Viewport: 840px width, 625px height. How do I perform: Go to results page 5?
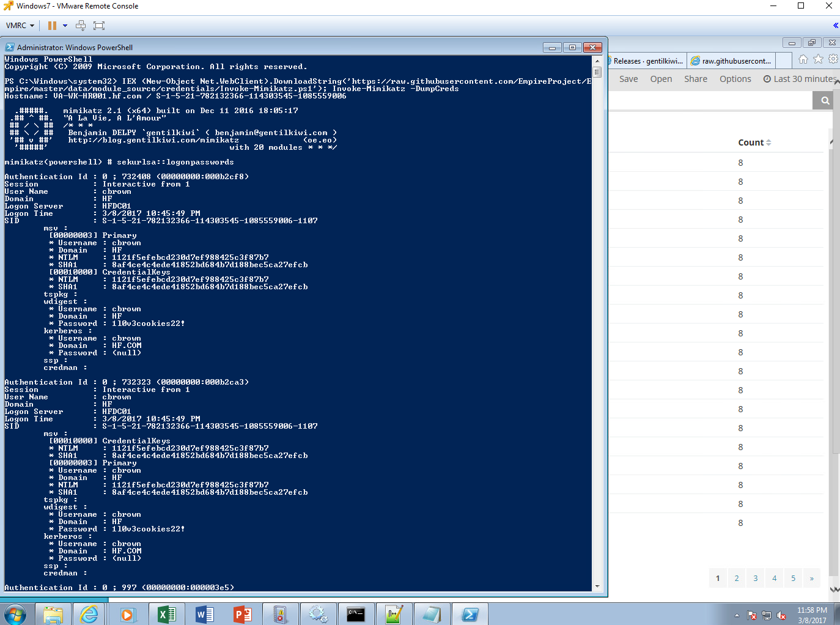point(794,578)
